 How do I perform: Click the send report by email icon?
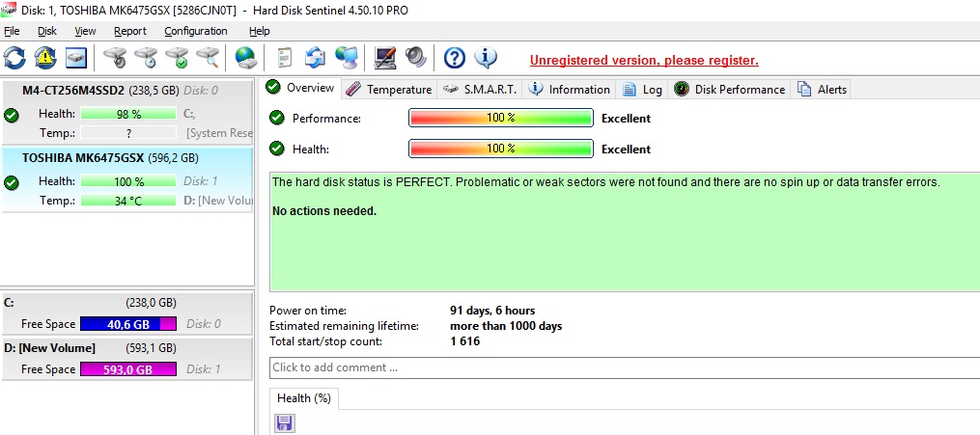coord(315,58)
